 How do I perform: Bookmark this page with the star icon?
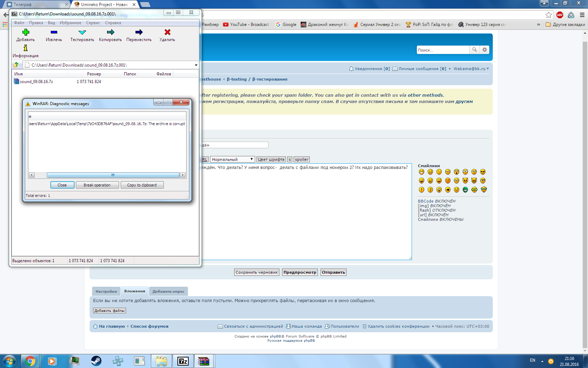click(548, 15)
